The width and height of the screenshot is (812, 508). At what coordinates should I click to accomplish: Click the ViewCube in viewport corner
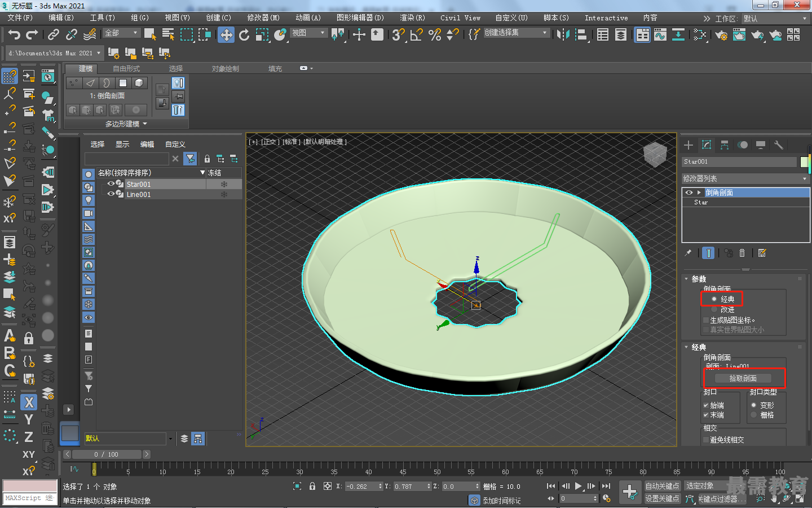(655, 154)
